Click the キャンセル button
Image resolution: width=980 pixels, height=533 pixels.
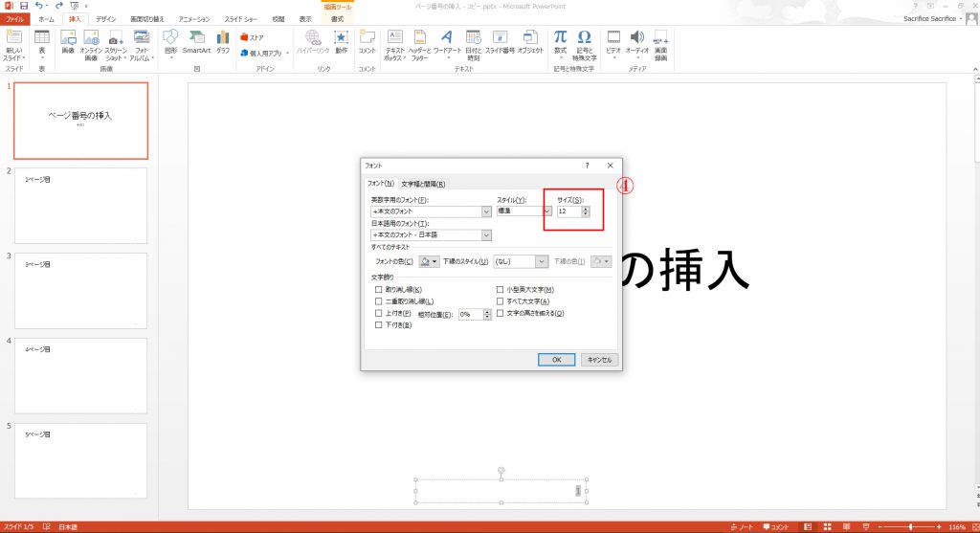pos(600,360)
